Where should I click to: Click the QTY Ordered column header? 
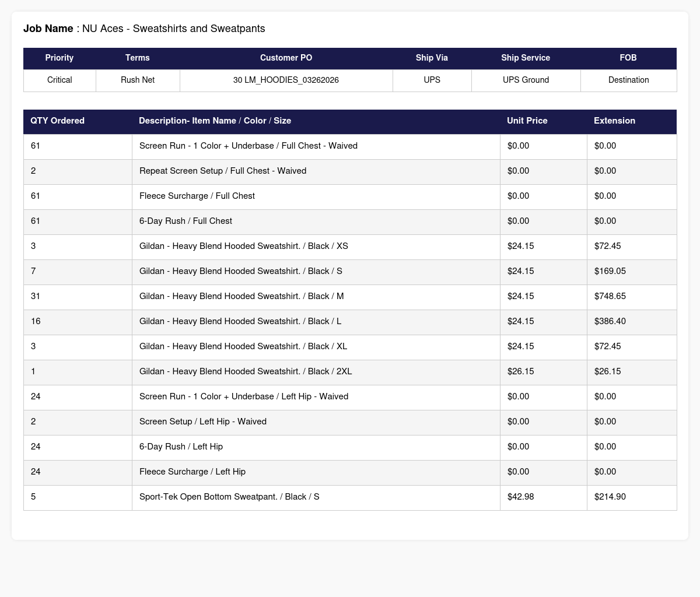(x=78, y=121)
